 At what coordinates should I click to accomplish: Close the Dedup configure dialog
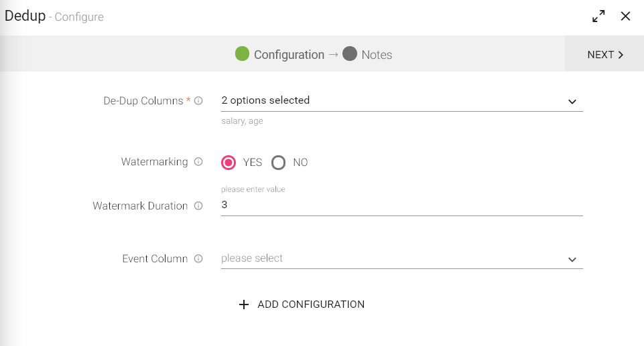tap(625, 16)
